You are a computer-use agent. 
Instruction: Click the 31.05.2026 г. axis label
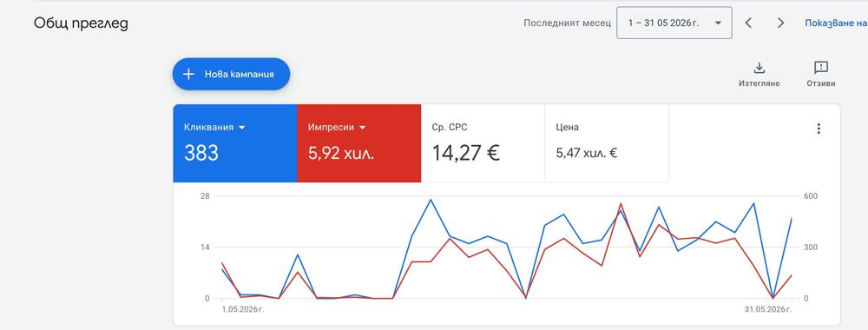[768, 309]
